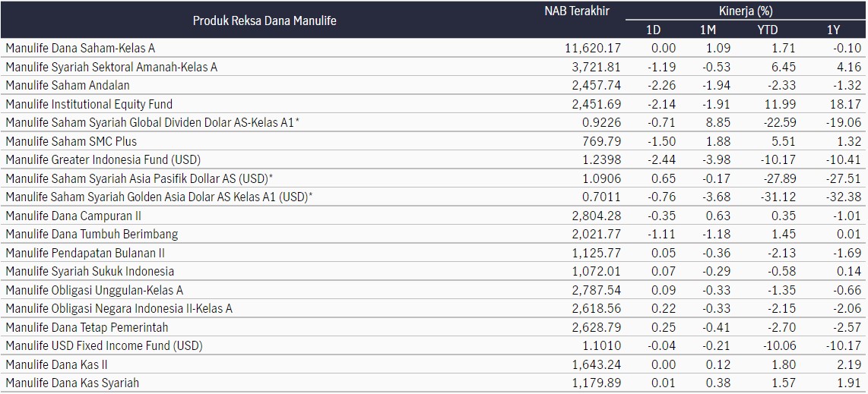Viewport: 868px width, 394px height.
Task: Click 1M value -3.98
Action: click(x=716, y=160)
